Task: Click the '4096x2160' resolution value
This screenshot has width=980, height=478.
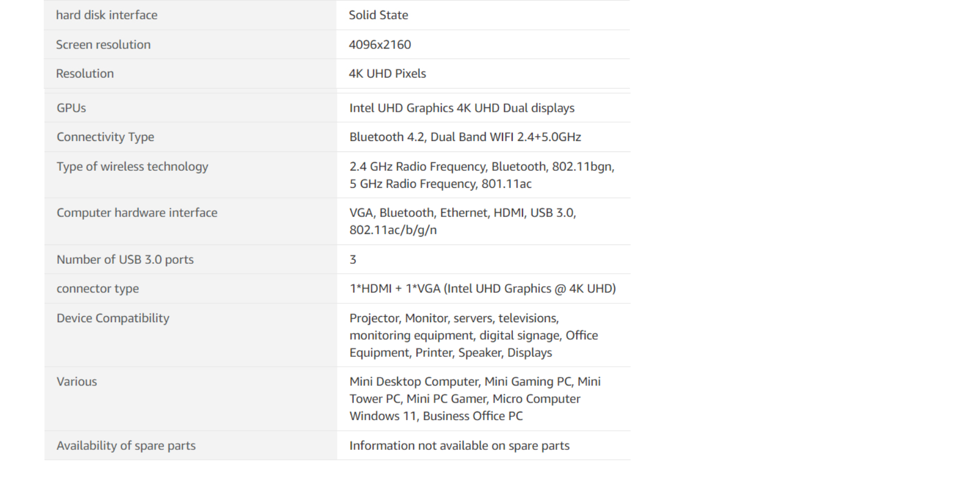Action: pyautogui.click(x=380, y=45)
